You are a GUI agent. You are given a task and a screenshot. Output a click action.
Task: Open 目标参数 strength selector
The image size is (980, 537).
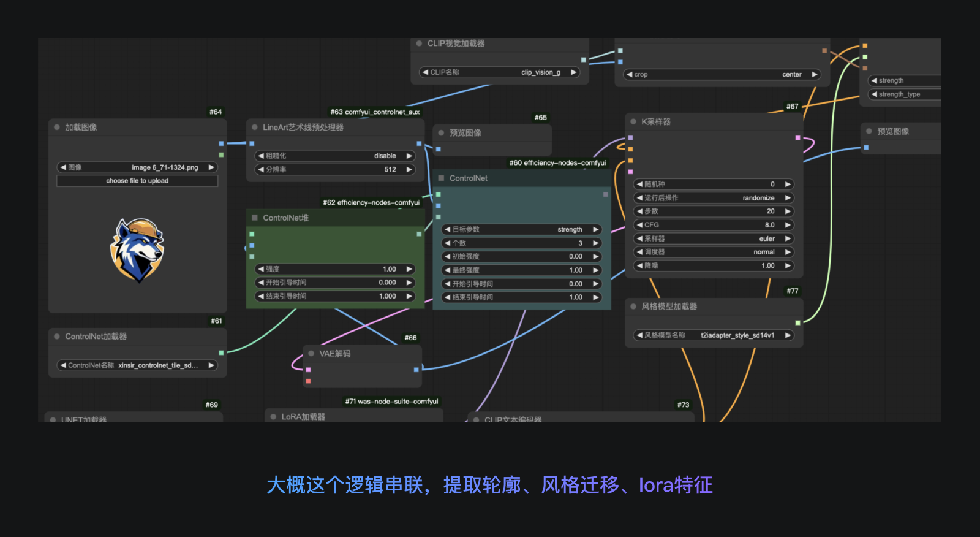click(522, 229)
